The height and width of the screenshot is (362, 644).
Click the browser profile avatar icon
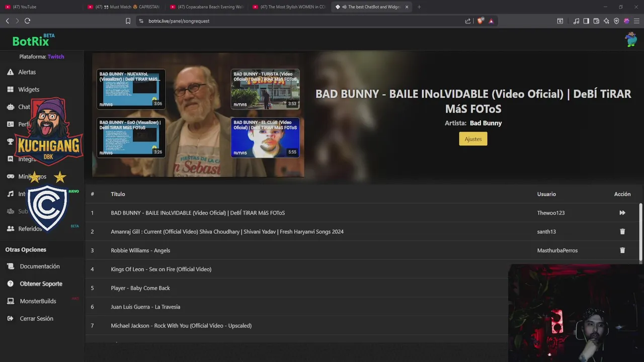(626, 21)
